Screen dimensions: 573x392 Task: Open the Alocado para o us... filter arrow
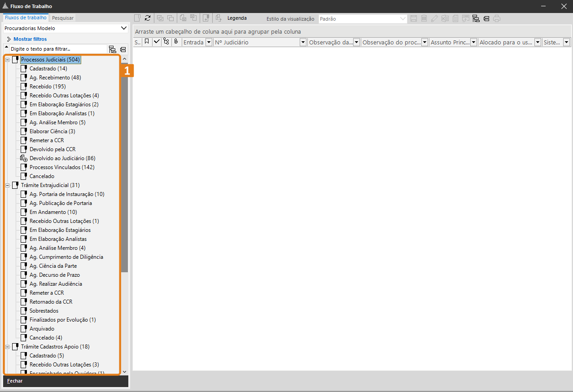click(538, 42)
